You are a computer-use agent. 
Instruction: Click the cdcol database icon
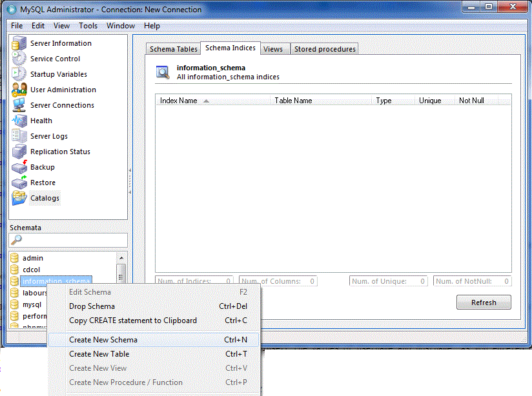coord(14,270)
